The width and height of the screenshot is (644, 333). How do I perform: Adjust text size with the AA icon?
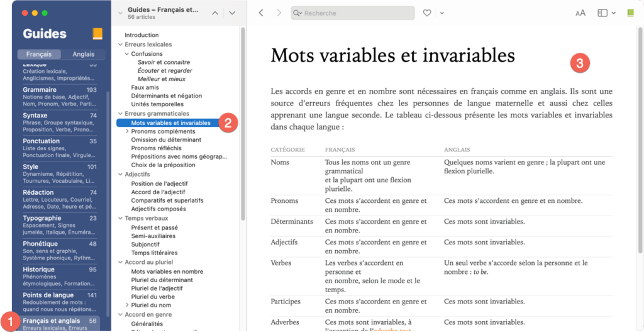pos(580,13)
